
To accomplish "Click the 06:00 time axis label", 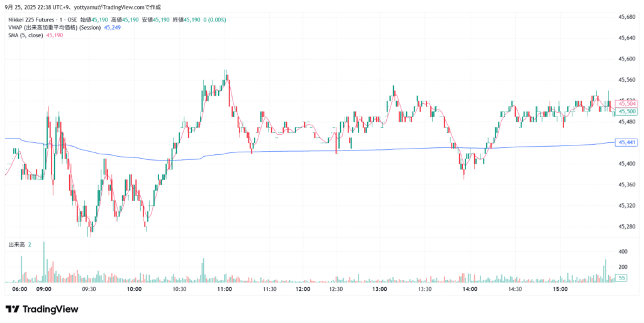I will pos(19,290).
